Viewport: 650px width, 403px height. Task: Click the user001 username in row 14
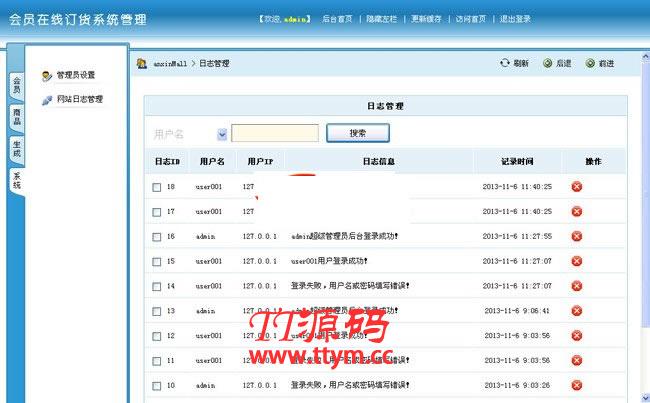point(209,286)
